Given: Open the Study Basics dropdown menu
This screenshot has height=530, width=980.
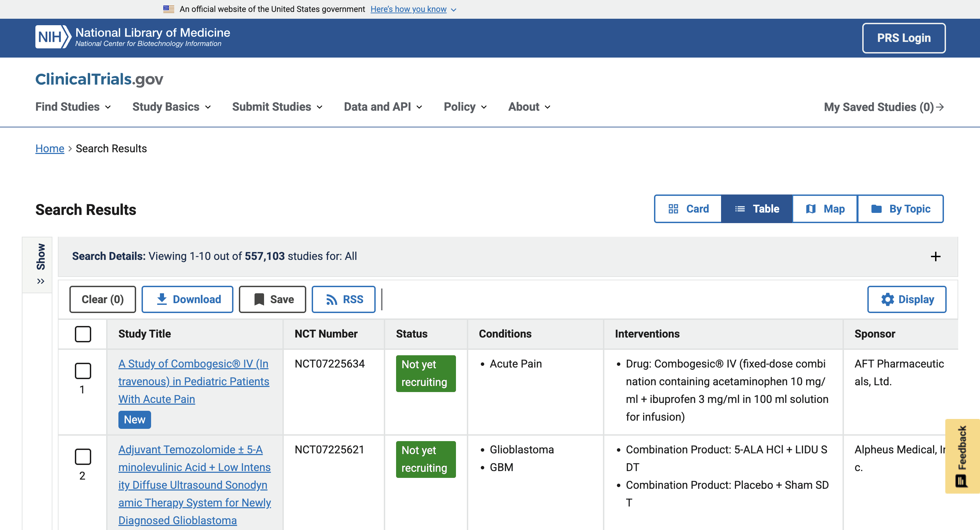Looking at the screenshot, I should (x=171, y=107).
